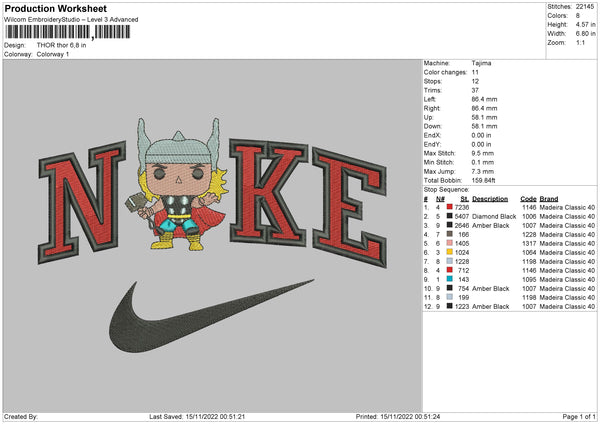Click 'Last Saved: 15/11/2022 00:51:21' footer text
600x424 pixels.
click(197, 417)
